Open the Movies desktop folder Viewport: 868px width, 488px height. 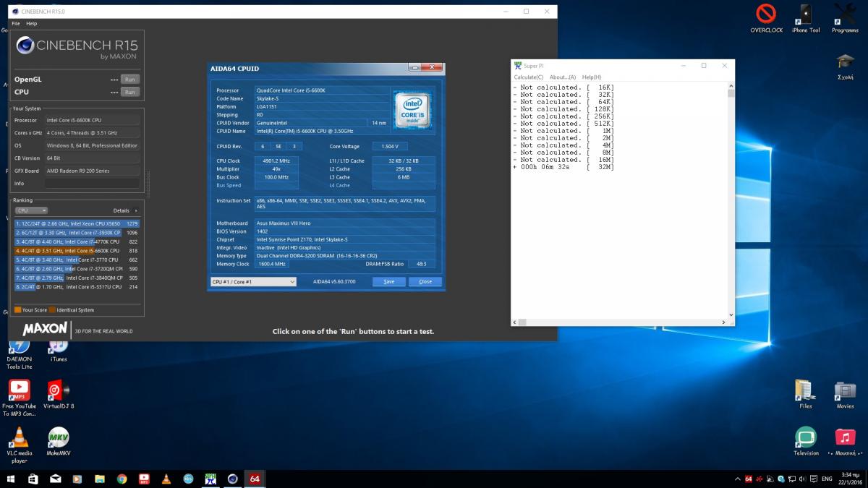point(845,394)
